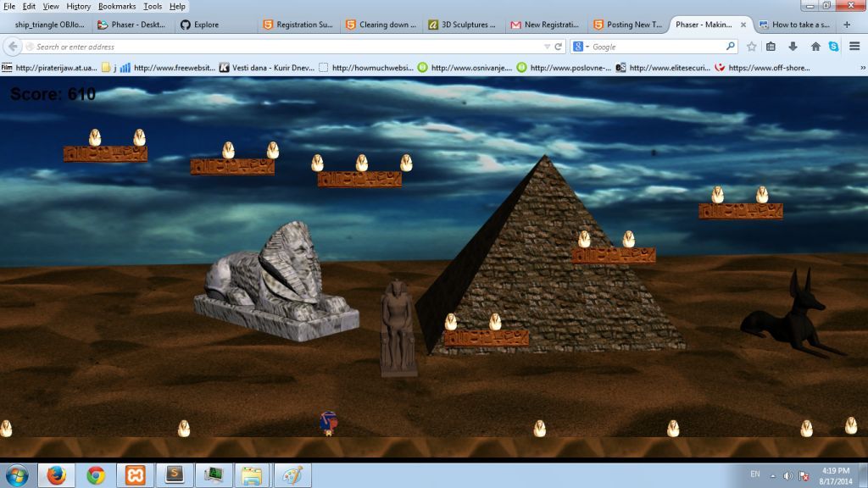868x488 pixels.
Task: Launch XAMPP from the taskbar
Action: pyautogui.click(x=136, y=475)
